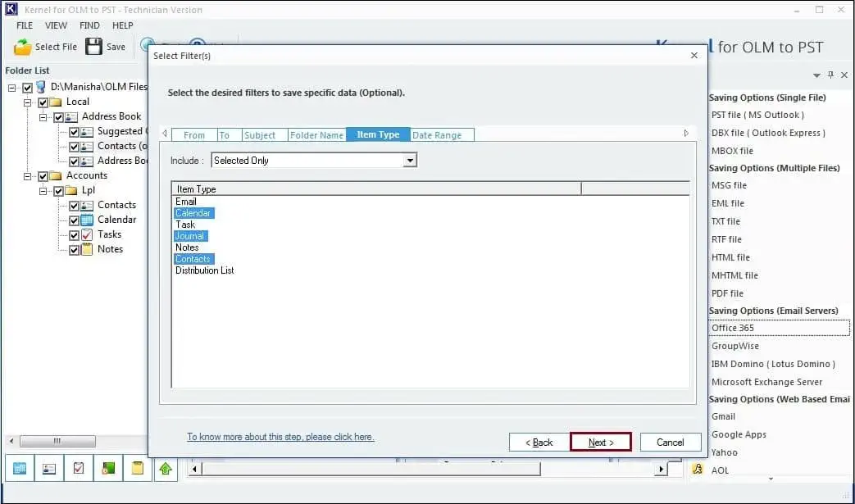Image resolution: width=855 pixels, height=504 pixels.
Task: Open the know more about this step link
Action: (x=280, y=437)
